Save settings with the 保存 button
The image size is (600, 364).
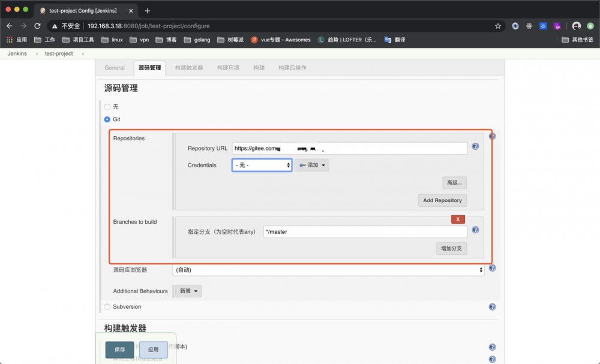119,349
